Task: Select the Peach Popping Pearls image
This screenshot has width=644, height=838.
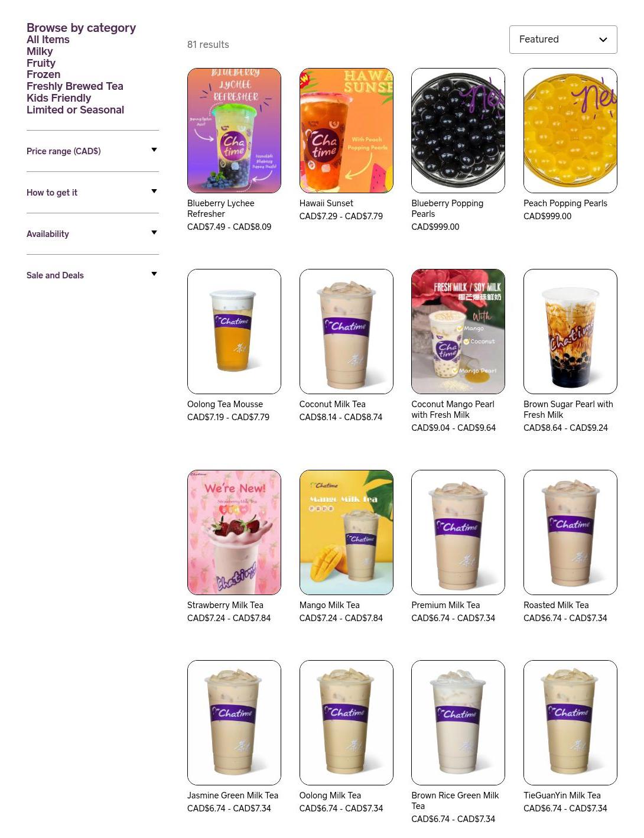Action: (570, 131)
